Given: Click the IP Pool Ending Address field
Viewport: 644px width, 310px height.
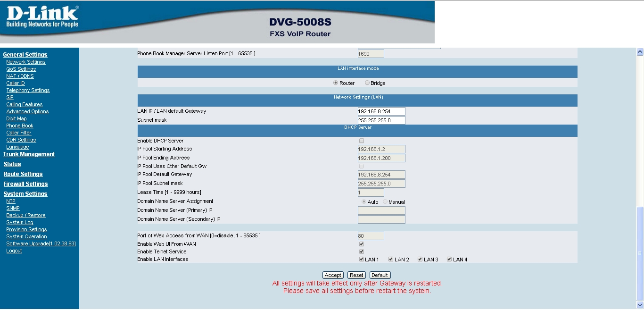Looking at the screenshot, I should click(x=381, y=158).
